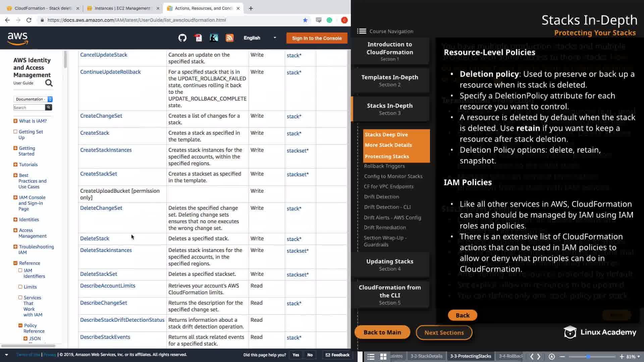The width and height of the screenshot is (644, 362).
Task: Open the English language dropdown
Action: [260, 38]
